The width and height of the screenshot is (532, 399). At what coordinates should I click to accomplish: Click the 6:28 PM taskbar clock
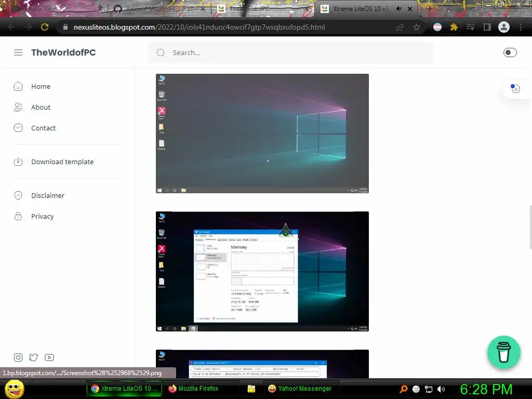point(486,389)
